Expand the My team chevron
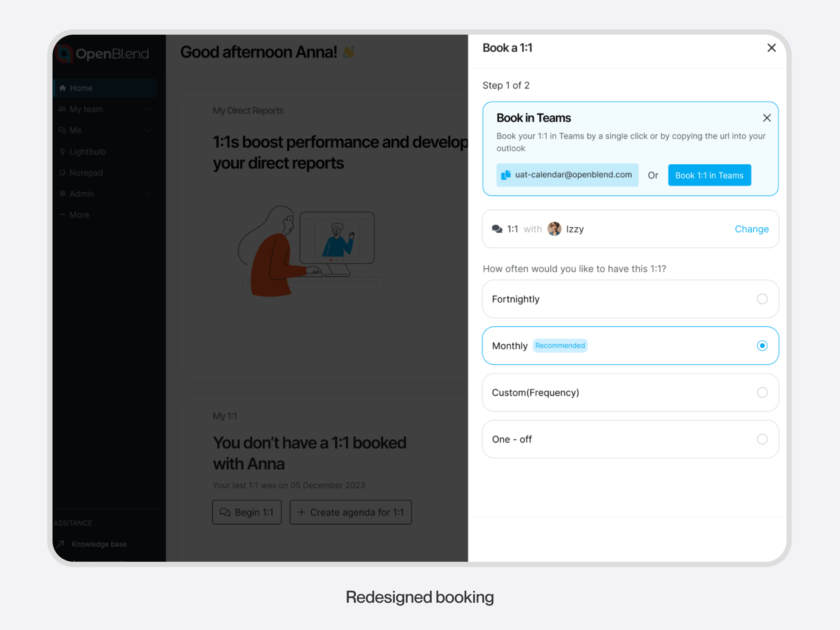 click(x=147, y=109)
